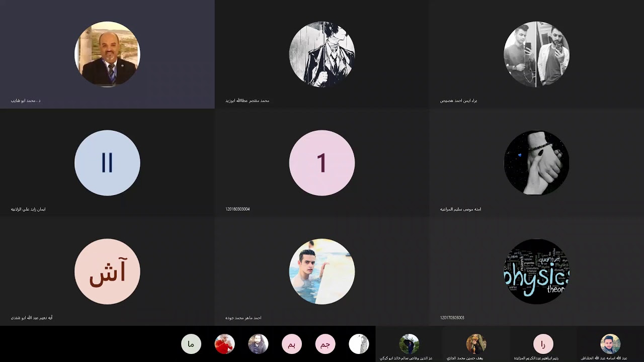Screen dimensions: 644x362
Task: Click name 'يعف حسين محمد الجازي'
Action: tap(465, 358)
